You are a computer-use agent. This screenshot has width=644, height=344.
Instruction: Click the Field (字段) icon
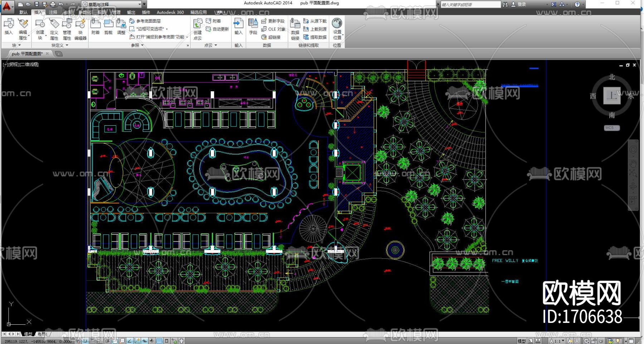tap(253, 26)
